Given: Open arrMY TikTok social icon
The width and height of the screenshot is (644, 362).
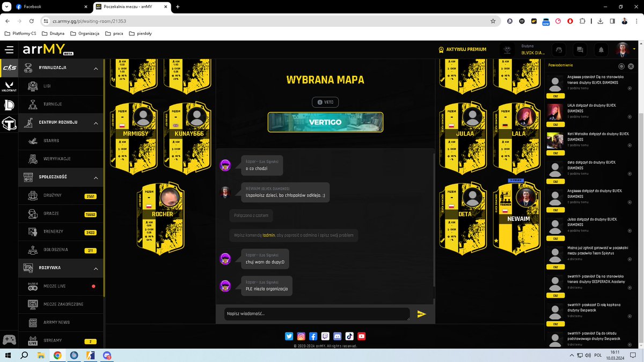Looking at the screenshot, I should coord(349,336).
